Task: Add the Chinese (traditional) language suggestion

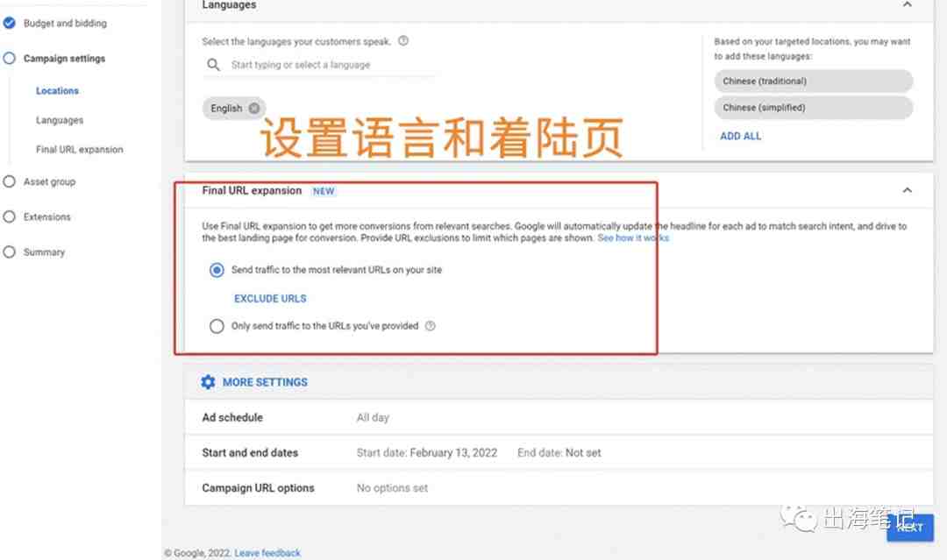Action: coord(813,81)
